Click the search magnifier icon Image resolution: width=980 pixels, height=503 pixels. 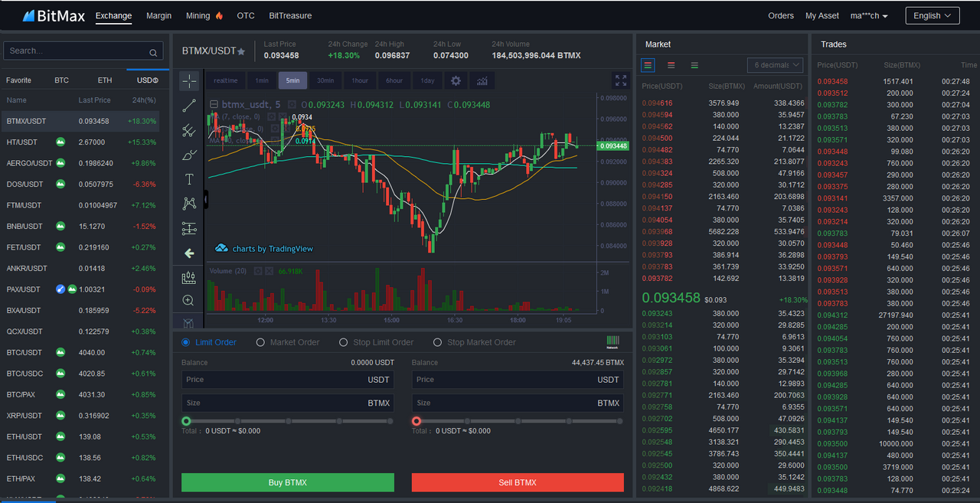tap(153, 52)
